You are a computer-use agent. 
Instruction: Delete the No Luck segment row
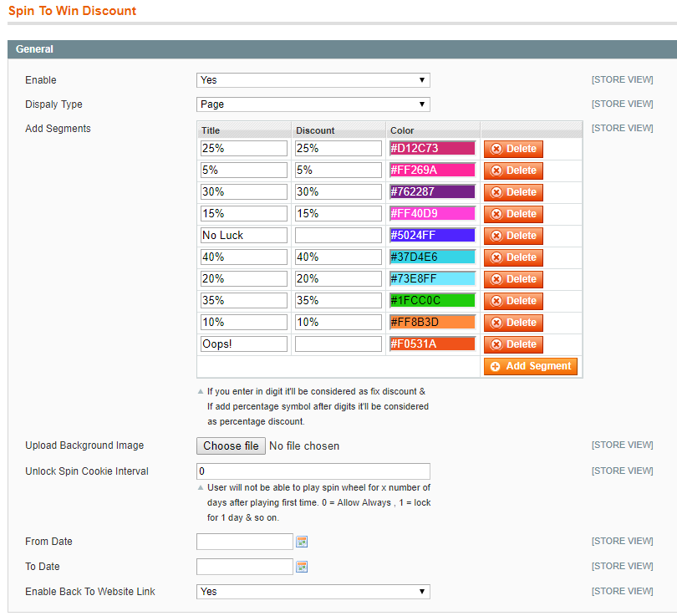point(513,236)
